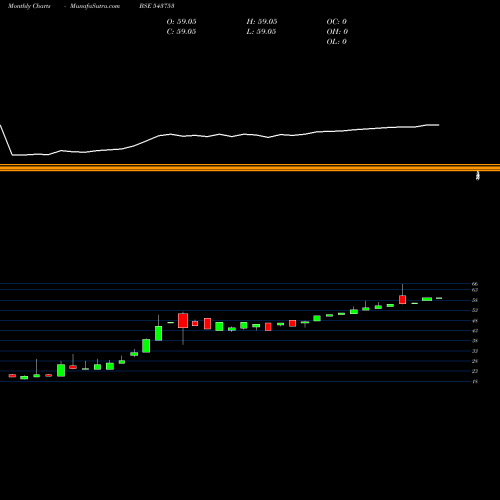Click the 'OH: 0' reading
The width and height of the screenshot is (500, 500).
click(x=337, y=31)
